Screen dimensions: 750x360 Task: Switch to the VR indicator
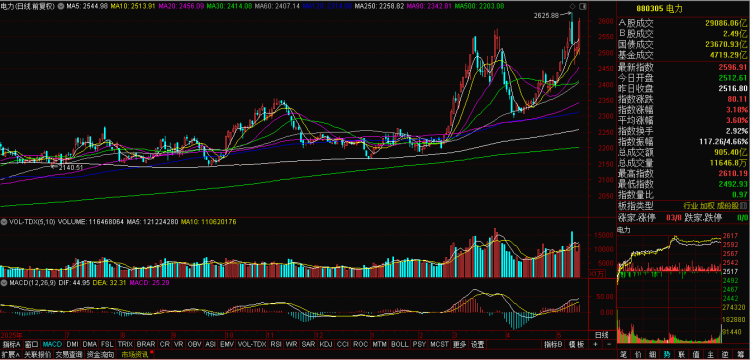coord(179,344)
